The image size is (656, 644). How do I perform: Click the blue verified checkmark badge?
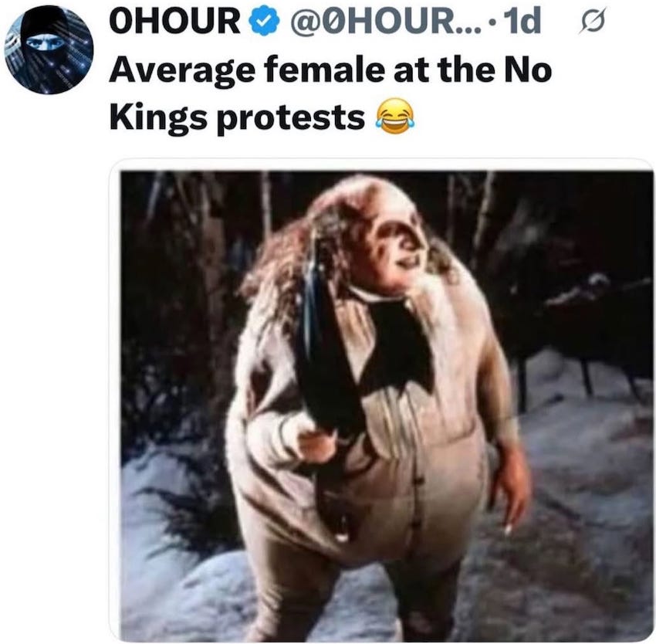(x=264, y=22)
